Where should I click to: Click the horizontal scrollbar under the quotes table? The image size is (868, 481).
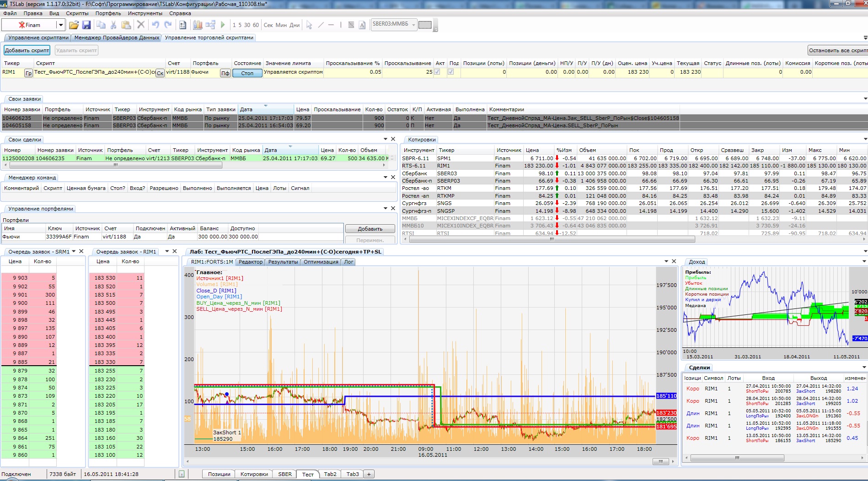[x=552, y=239]
